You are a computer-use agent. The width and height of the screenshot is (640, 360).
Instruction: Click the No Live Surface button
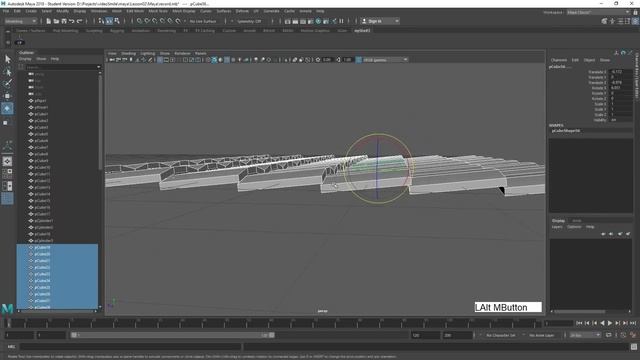pos(203,21)
